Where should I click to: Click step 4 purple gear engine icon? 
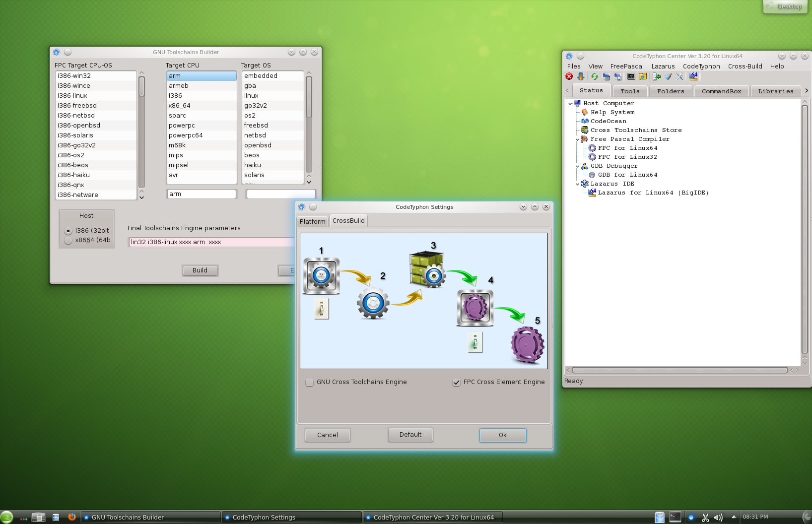(475, 308)
